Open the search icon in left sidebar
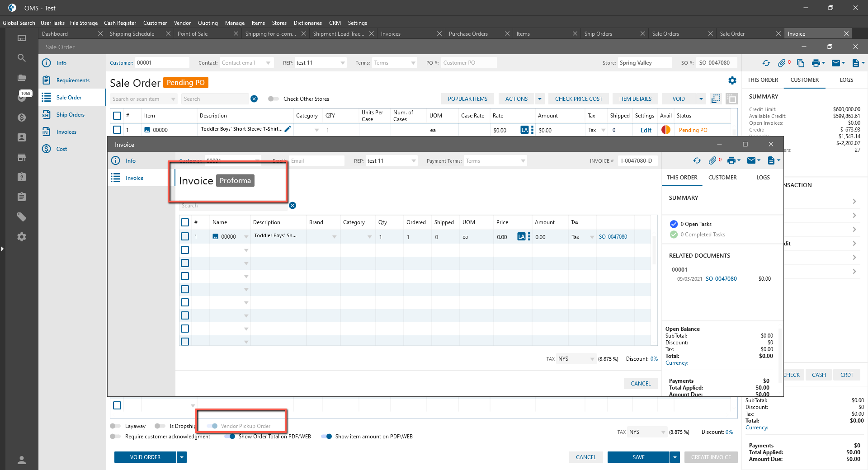868x470 pixels. click(x=21, y=58)
